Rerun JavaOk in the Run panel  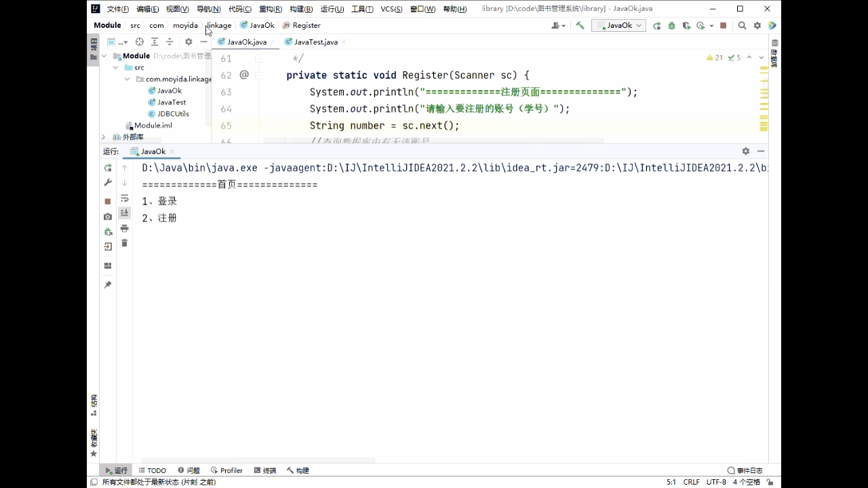point(108,168)
